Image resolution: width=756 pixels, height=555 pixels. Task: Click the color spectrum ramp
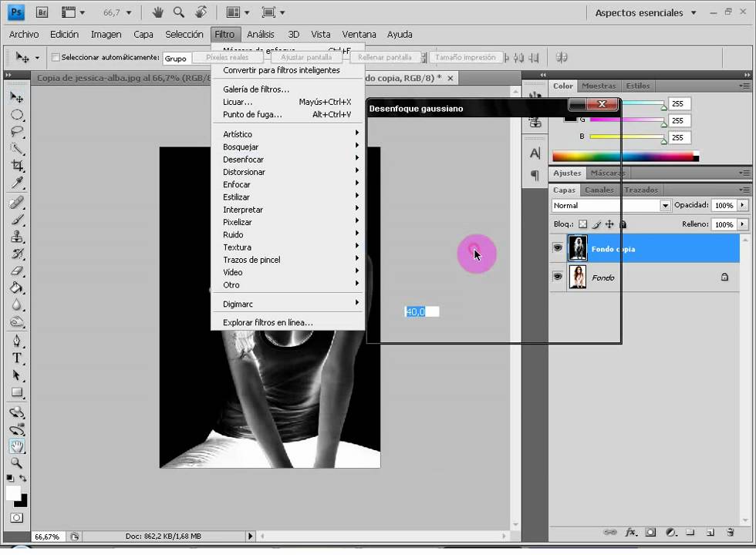pos(626,156)
